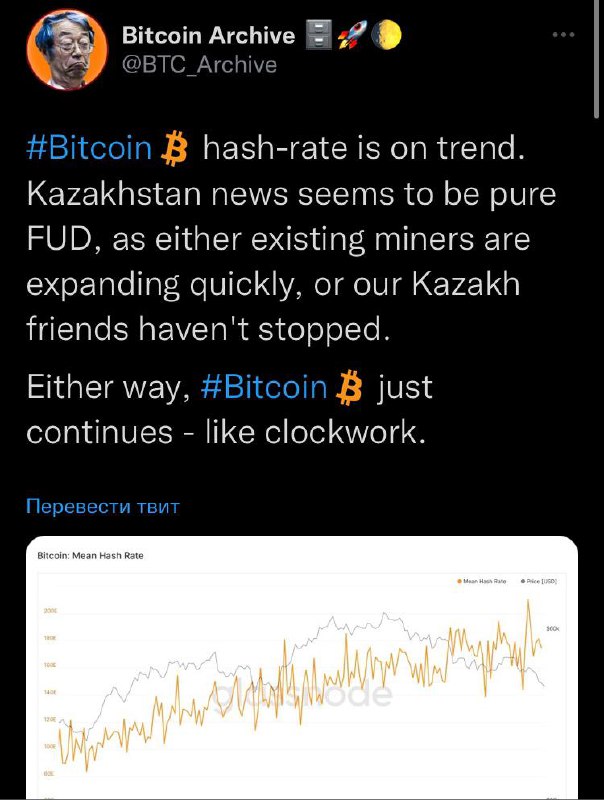Click the 200E label on chart axis
The height and width of the screenshot is (800, 604).
tap(49, 610)
